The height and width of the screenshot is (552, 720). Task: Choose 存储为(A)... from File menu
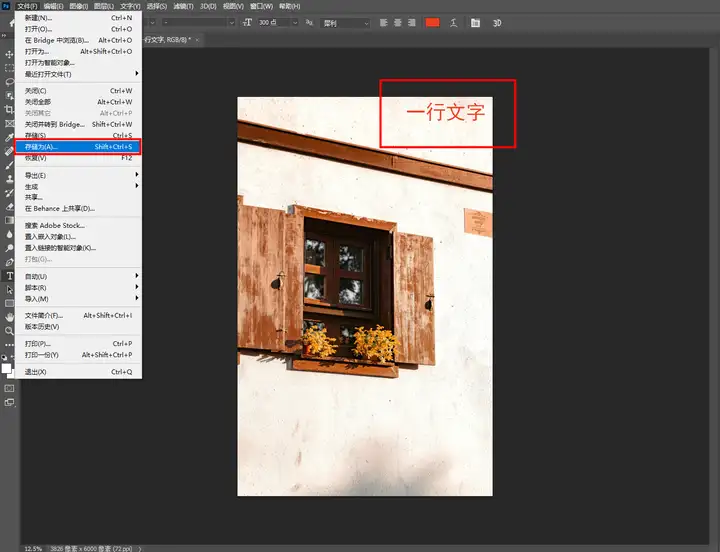[x=79, y=147]
